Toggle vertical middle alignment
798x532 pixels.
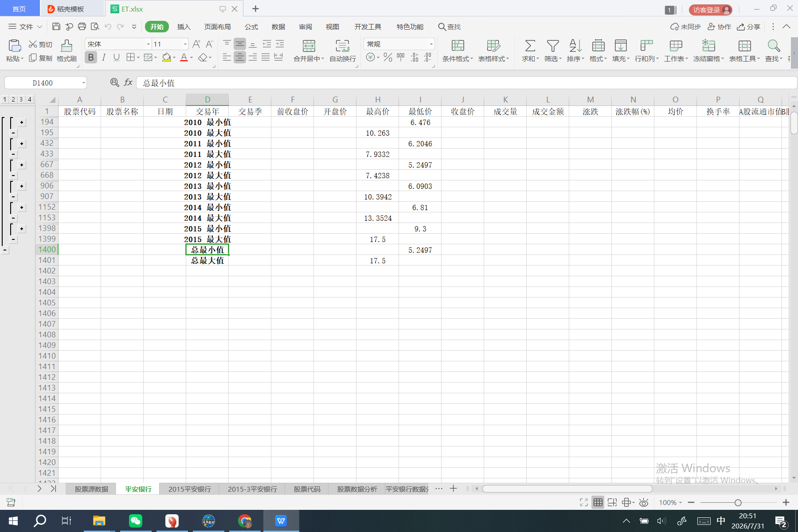(x=240, y=44)
